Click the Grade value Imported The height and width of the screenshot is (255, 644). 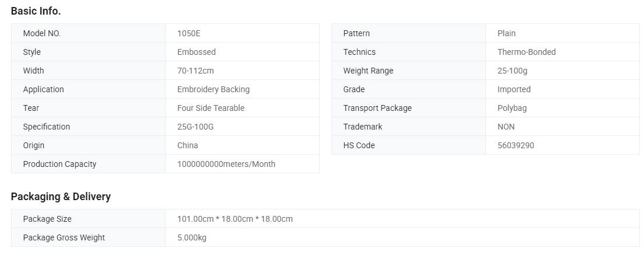pos(514,89)
